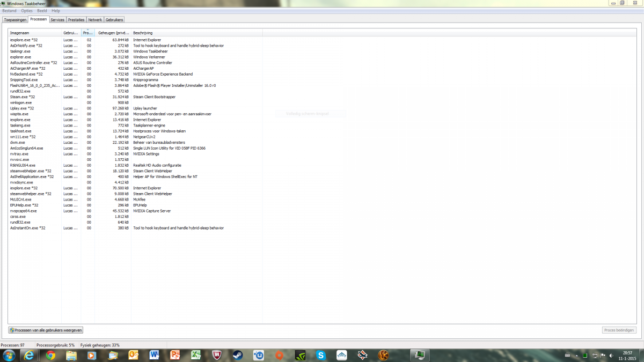Launch Outlook from the taskbar

[134, 355]
